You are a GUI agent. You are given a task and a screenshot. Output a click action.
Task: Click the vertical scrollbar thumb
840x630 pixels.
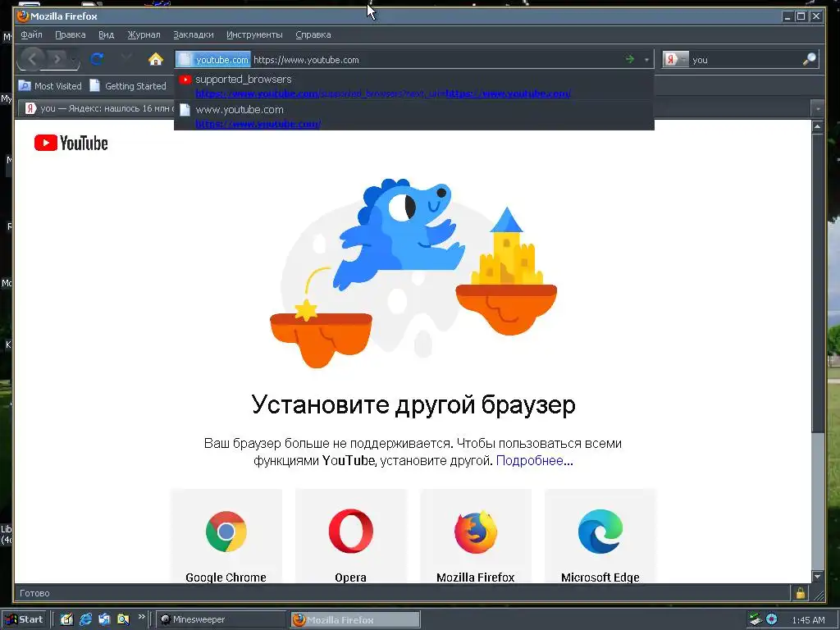click(x=817, y=282)
